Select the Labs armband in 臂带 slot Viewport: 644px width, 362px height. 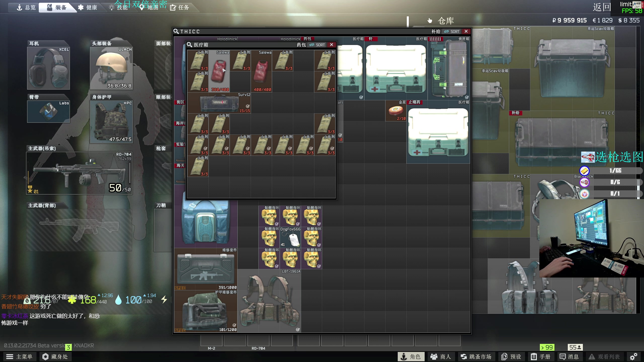click(49, 111)
